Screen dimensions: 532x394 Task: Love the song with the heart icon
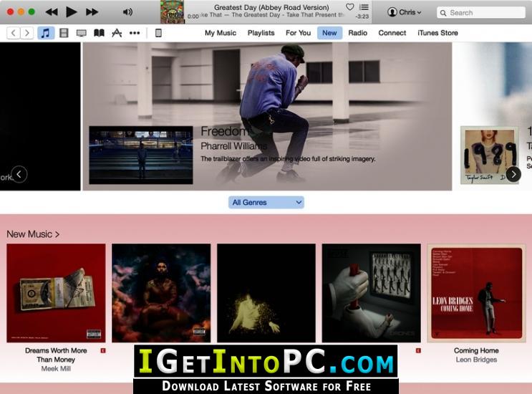[350, 6]
